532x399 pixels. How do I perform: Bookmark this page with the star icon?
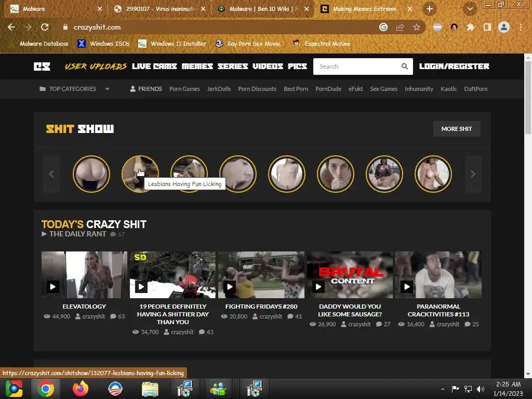click(417, 27)
